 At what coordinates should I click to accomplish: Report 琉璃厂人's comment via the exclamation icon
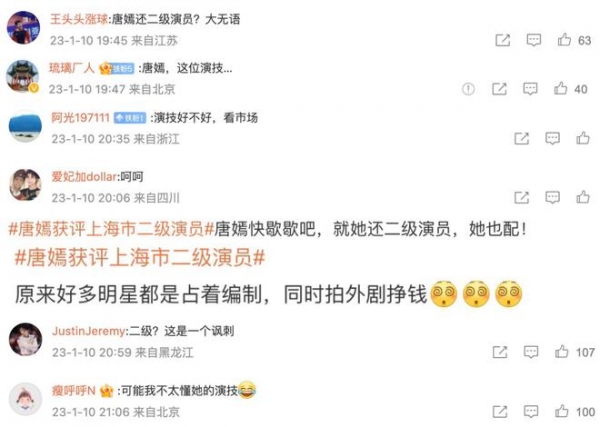468,89
